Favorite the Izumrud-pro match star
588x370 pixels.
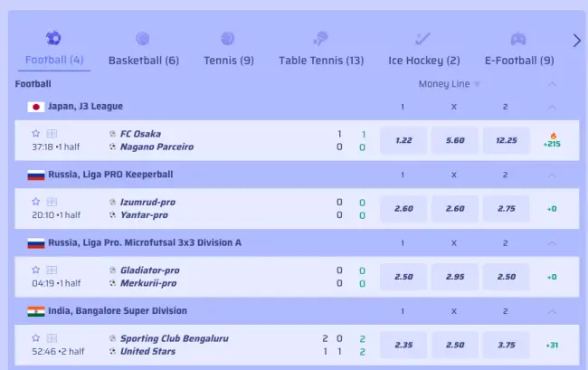coord(36,202)
